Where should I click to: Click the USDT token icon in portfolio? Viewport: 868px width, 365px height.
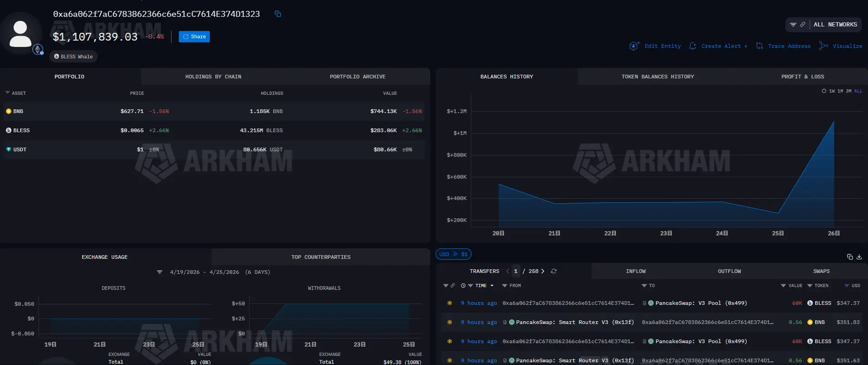9,149
